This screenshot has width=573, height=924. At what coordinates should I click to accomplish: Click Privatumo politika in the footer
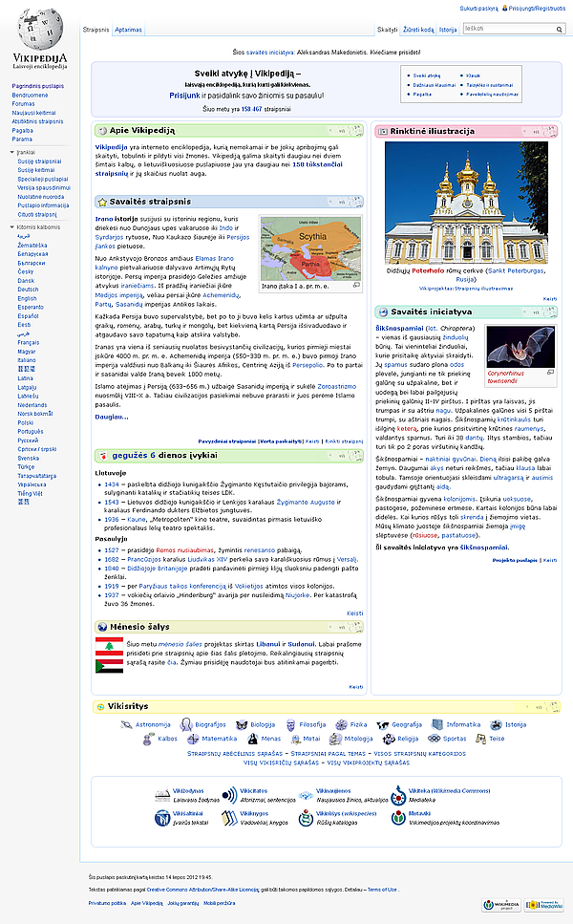(x=107, y=903)
